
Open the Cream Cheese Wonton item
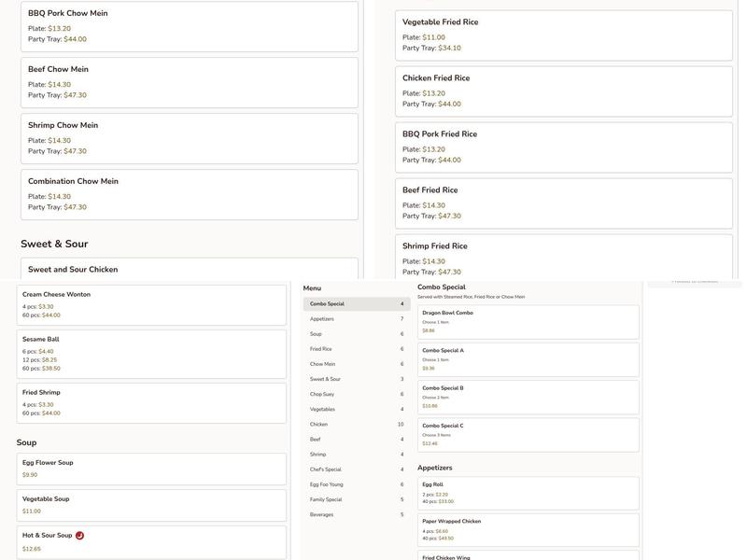(151, 304)
